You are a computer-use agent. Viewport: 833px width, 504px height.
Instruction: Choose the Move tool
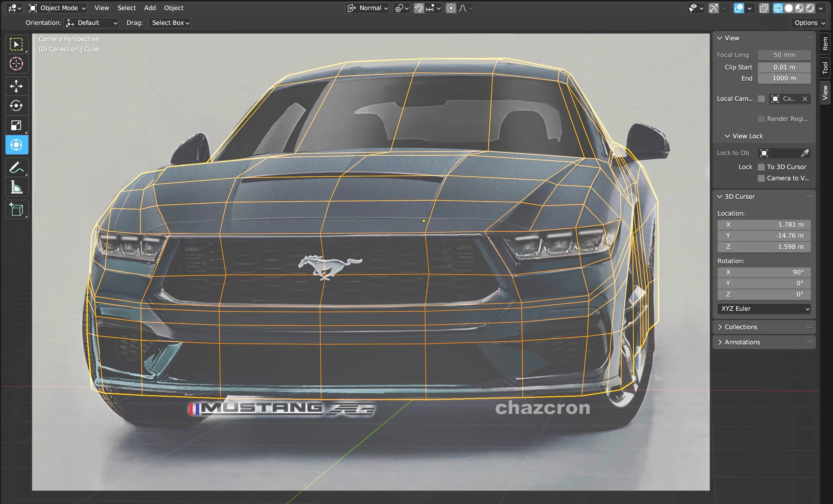[x=17, y=86]
